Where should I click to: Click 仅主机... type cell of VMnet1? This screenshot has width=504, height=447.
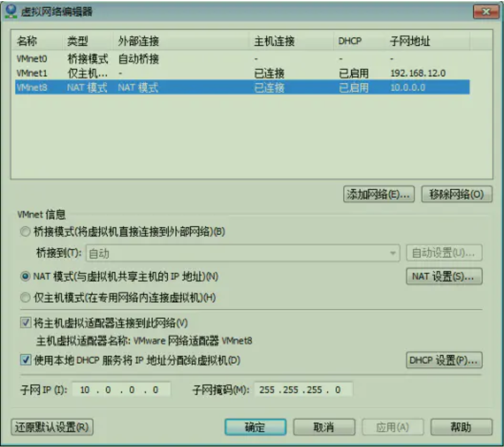87,73
